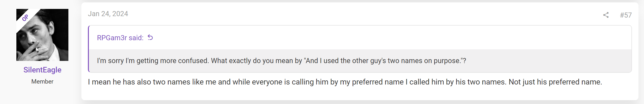The image size is (644, 104).
Task: Open SilentEagle's profile picture
Action: coord(42,35)
